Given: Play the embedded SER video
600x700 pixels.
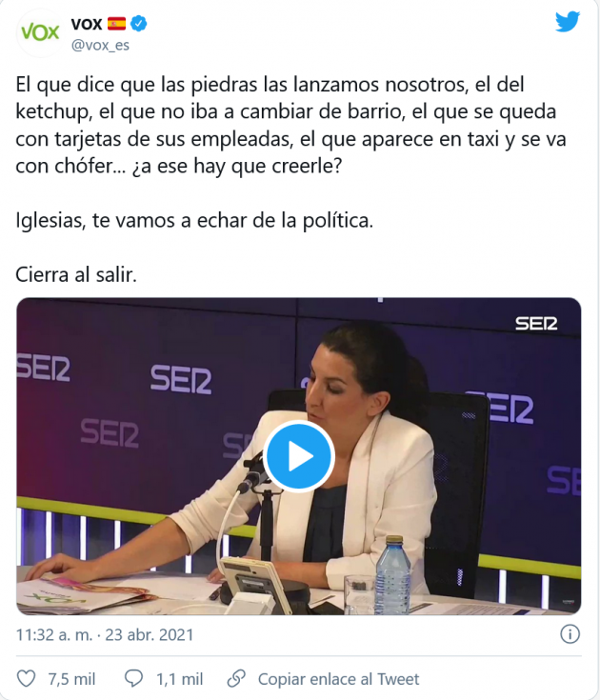Looking at the screenshot, I should pyautogui.click(x=299, y=456).
